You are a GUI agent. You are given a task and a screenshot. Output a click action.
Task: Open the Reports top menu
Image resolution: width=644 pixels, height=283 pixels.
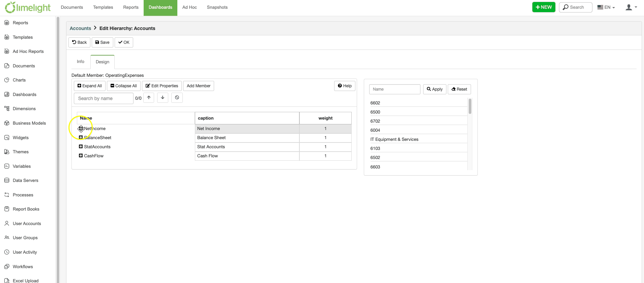click(x=131, y=7)
